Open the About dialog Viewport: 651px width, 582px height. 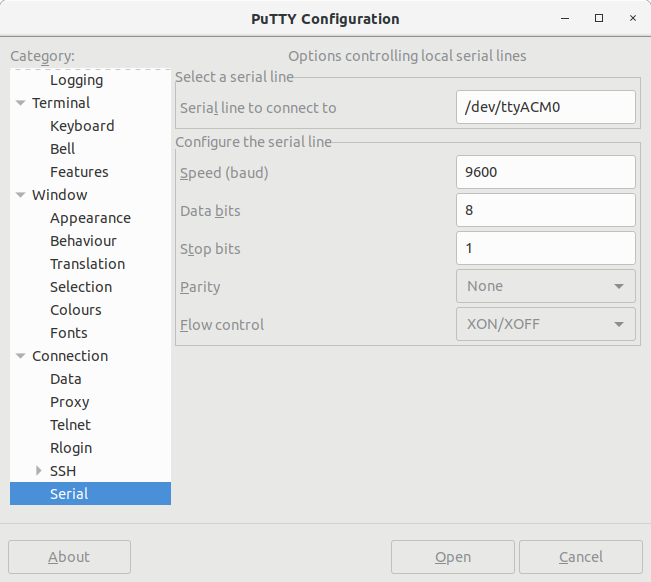[69, 557]
